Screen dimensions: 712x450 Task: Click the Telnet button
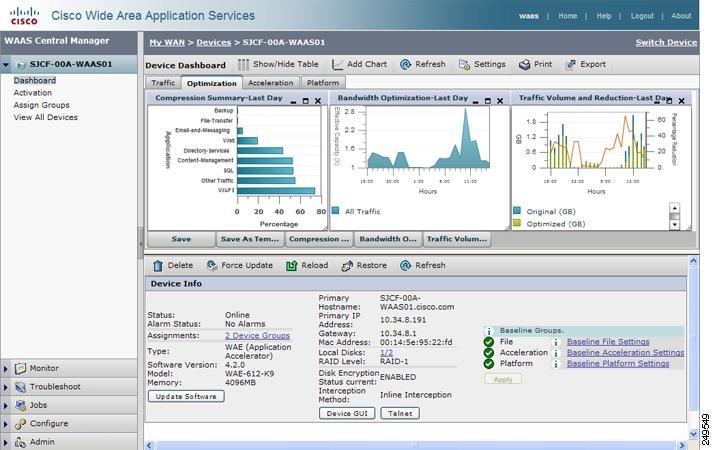click(x=400, y=414)
